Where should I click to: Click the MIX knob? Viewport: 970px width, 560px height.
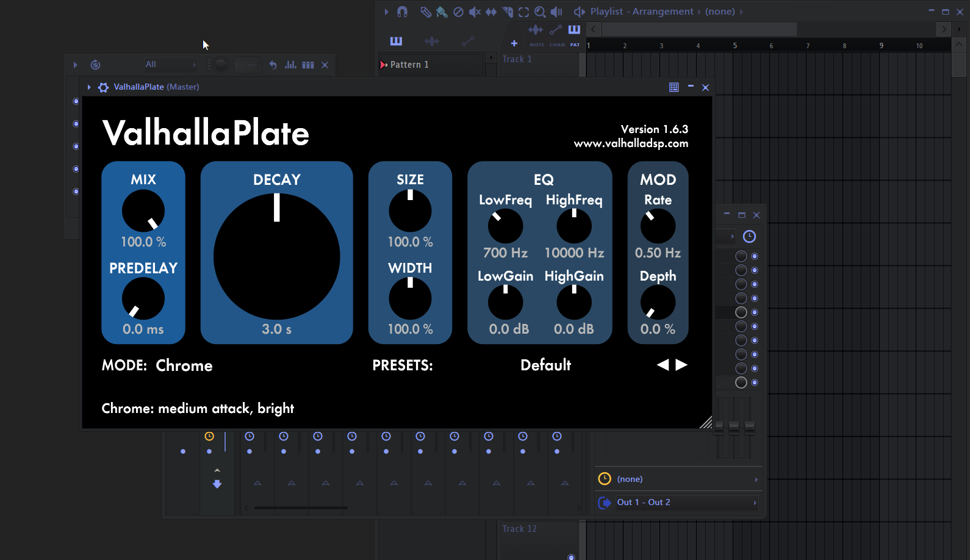coord(143,210)
